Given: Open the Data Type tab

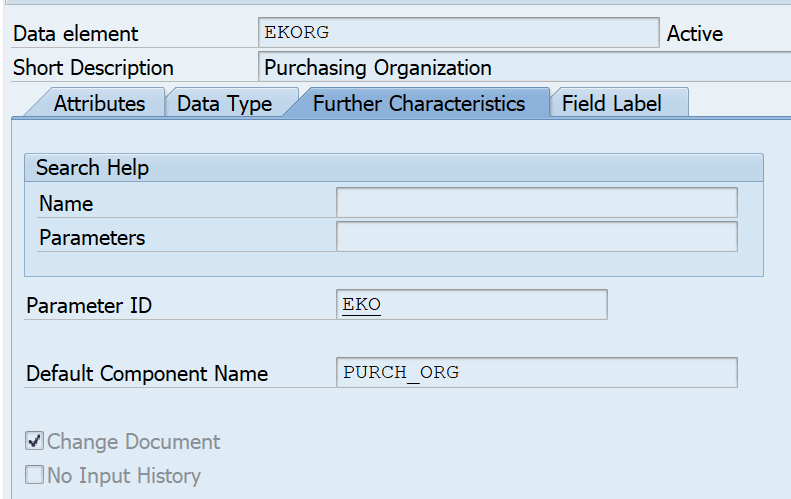Looking at the screenshot, I should (x=224, y=103).
